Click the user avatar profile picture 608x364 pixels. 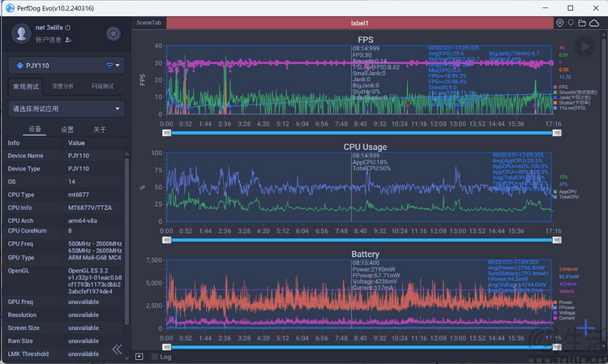point(21,33)
